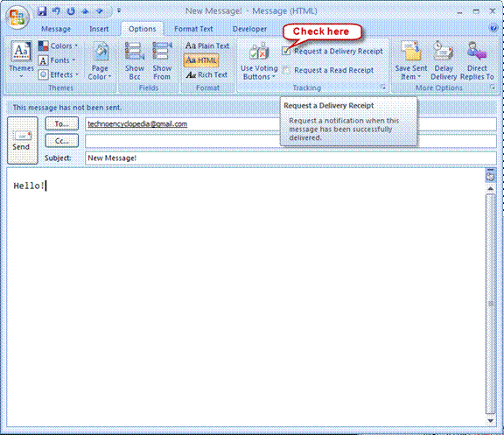Viewport: 504px width, 435px height.
Task: Send the email message
Action: (x=23, y=141)
